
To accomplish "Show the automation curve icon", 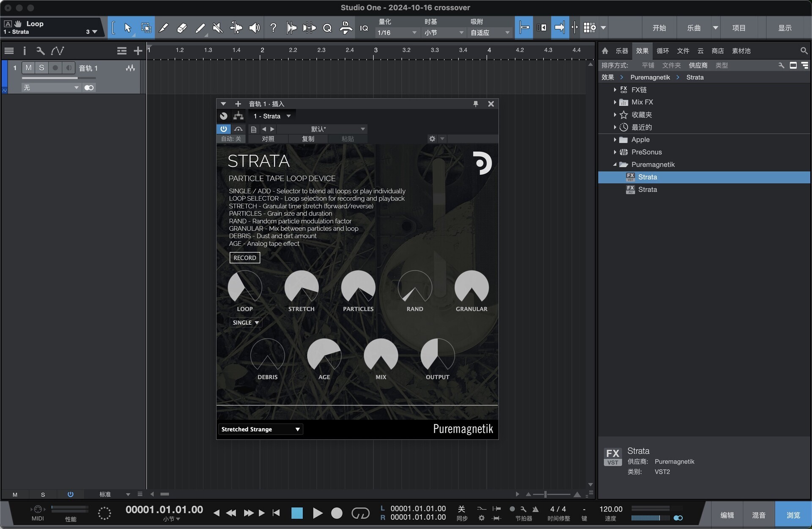I will click(x=57, y=51).
